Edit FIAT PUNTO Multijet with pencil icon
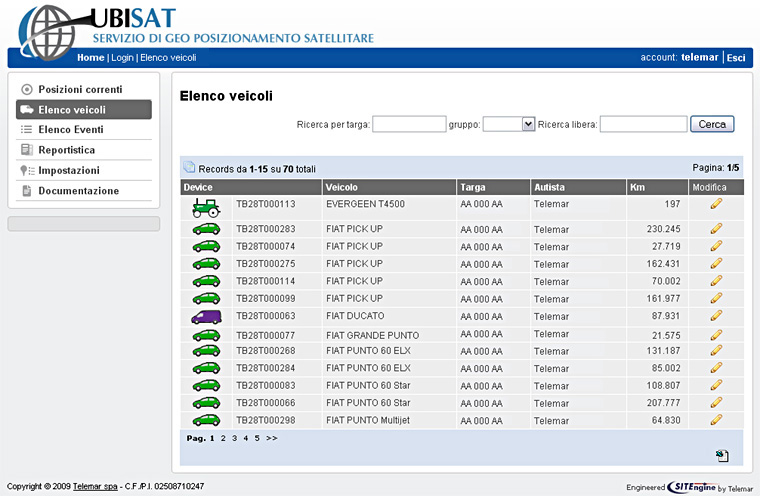 point(716,420)
